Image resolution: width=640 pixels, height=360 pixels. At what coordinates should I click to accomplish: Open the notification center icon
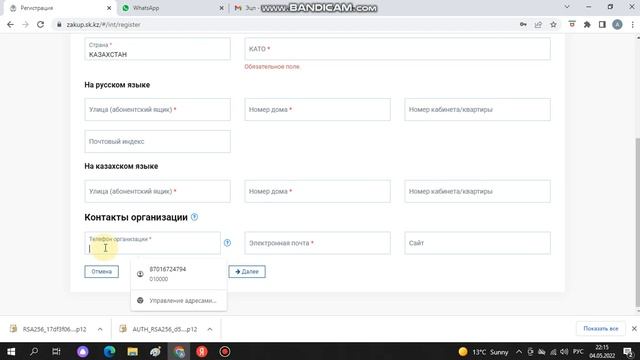(629, 351)
